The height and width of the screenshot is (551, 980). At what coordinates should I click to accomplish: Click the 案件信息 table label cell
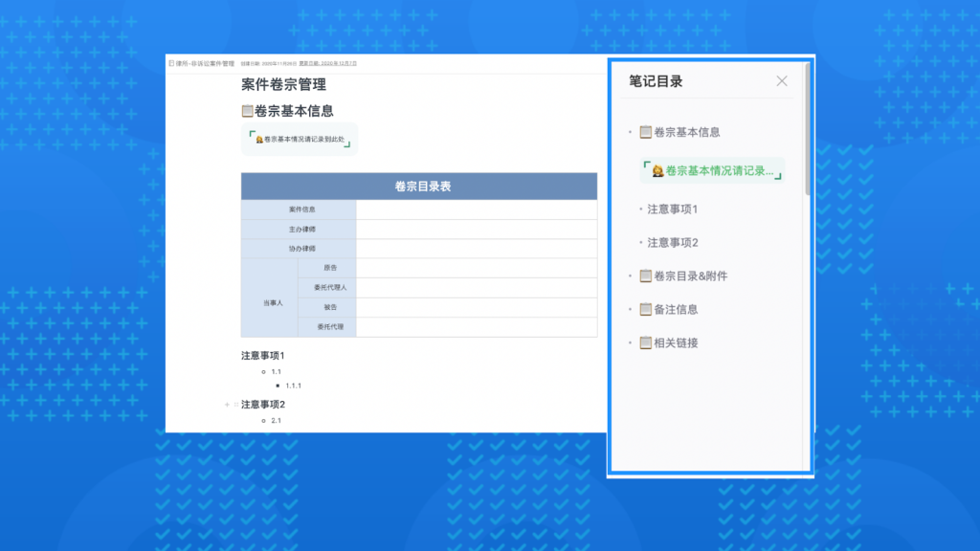pyautogui.click(x=299, y=209)
